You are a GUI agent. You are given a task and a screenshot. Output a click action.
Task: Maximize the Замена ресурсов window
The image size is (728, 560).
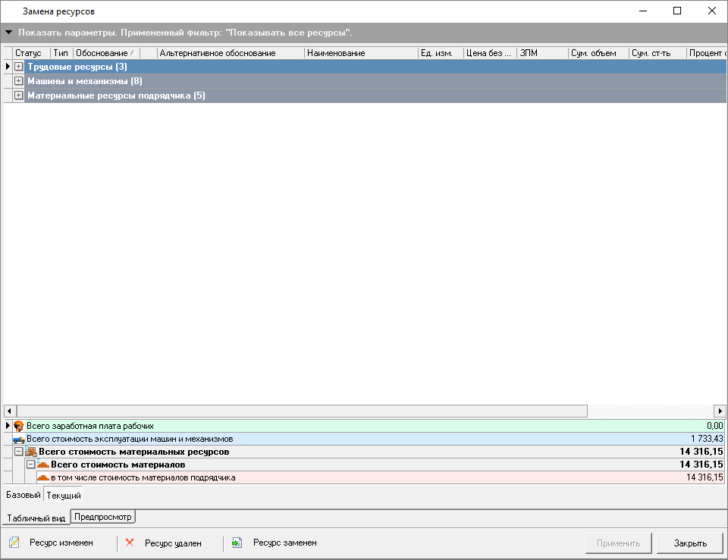tap(677, 11)
